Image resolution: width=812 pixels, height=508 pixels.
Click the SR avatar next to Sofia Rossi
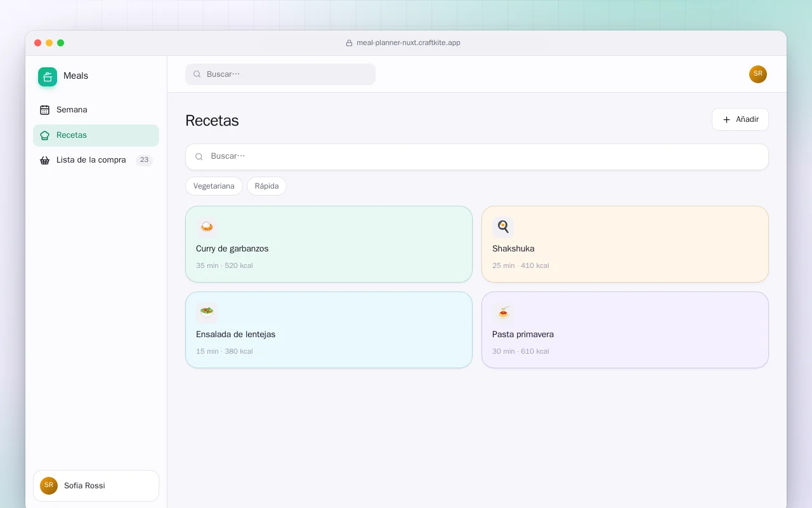(49, 486)
